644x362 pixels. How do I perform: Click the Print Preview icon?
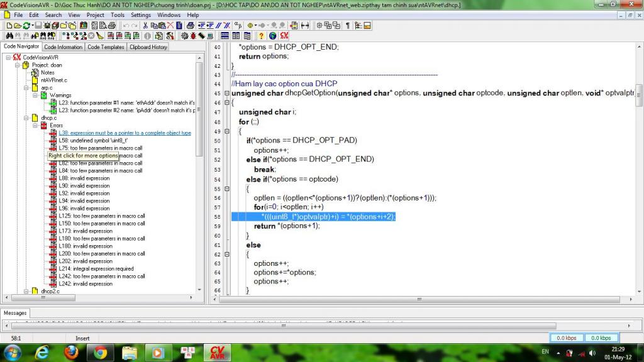coord(103,25)
